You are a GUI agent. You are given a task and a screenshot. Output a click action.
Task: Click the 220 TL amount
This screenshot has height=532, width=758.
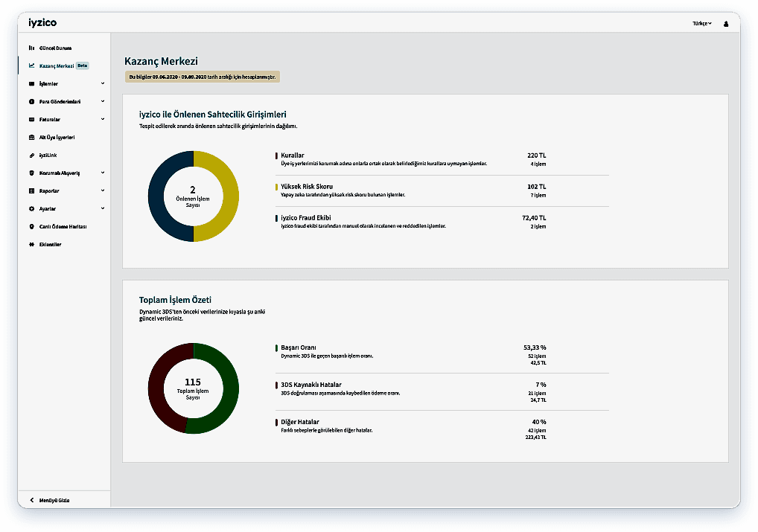coord(537,156)
